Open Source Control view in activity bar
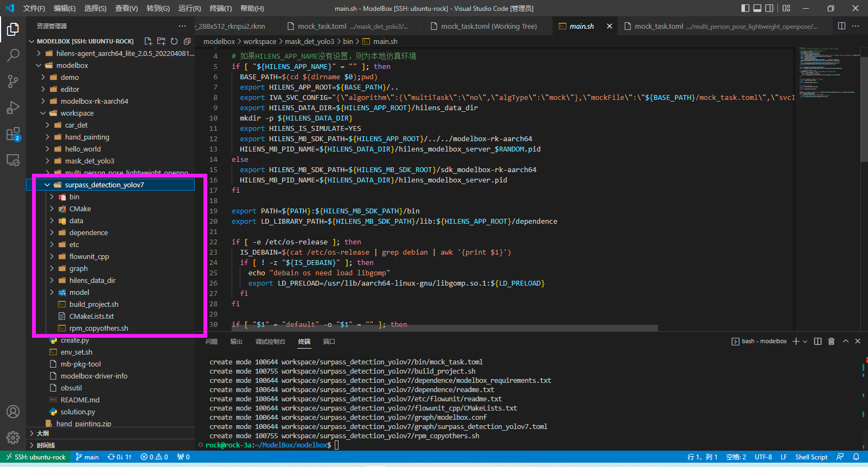 [13, 81]
